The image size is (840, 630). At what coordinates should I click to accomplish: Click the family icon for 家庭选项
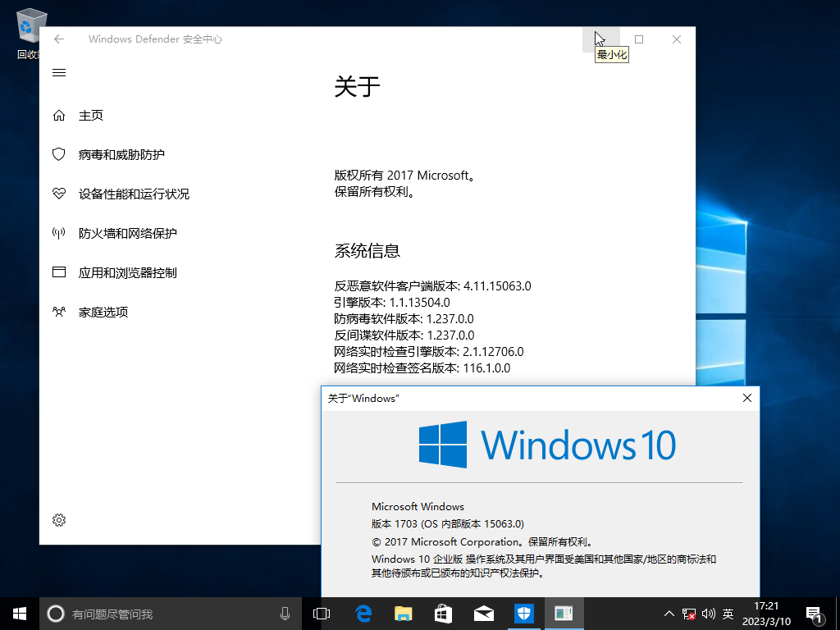coord(59,312)
